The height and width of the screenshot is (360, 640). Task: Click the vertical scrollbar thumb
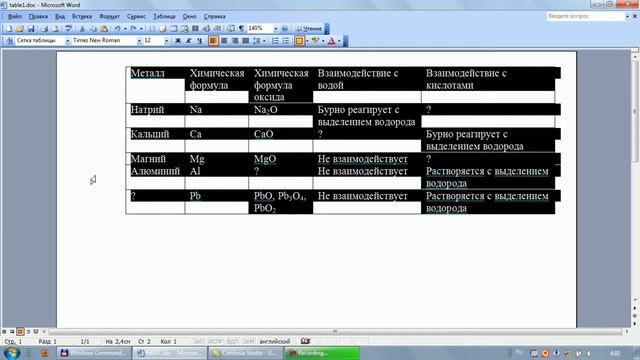[635, 110]
